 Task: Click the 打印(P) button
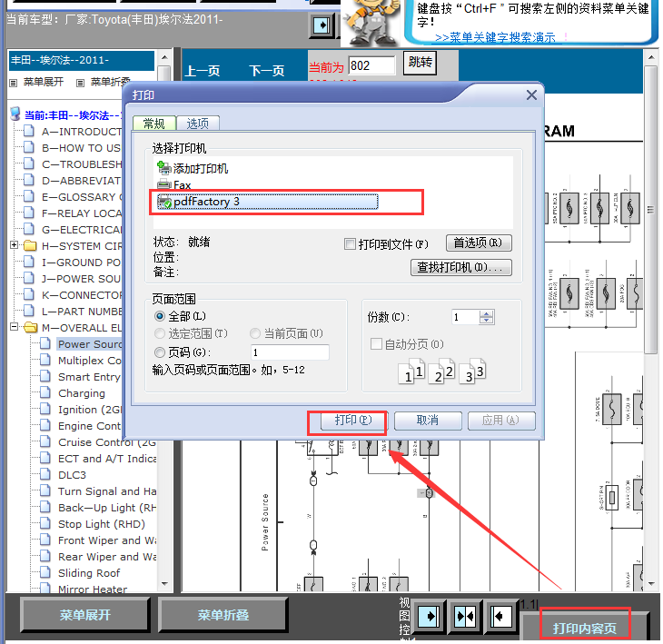[x=353, y=421]
